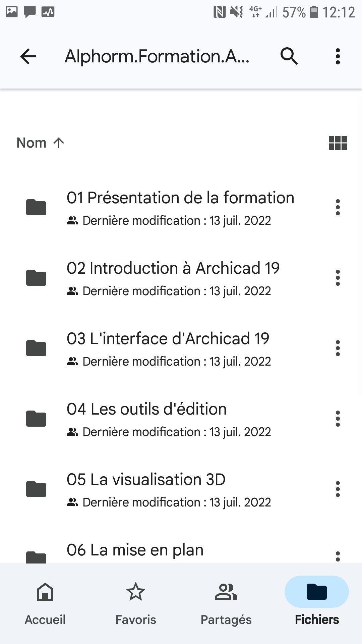This screenshot has width=362, height=644.
Task: Open the 02 Introduction à Archicad 19 folder
Action: (x=173, y=268)
